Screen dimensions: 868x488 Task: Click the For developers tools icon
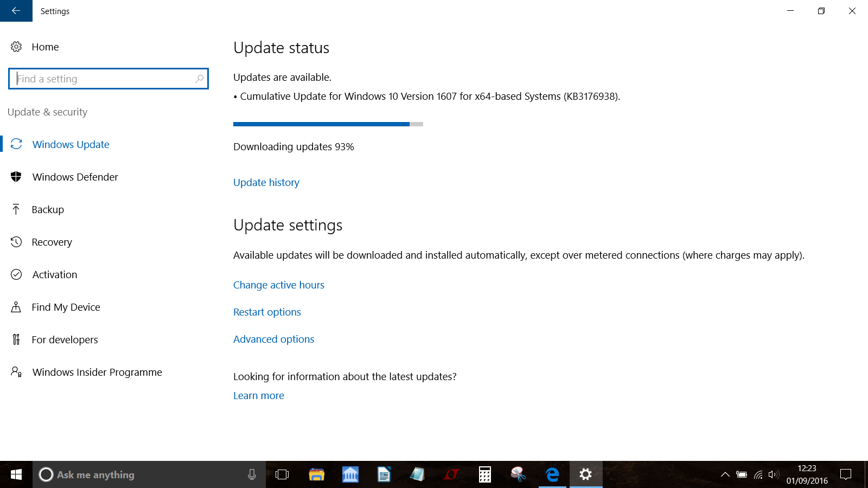[x=16, y=339]
